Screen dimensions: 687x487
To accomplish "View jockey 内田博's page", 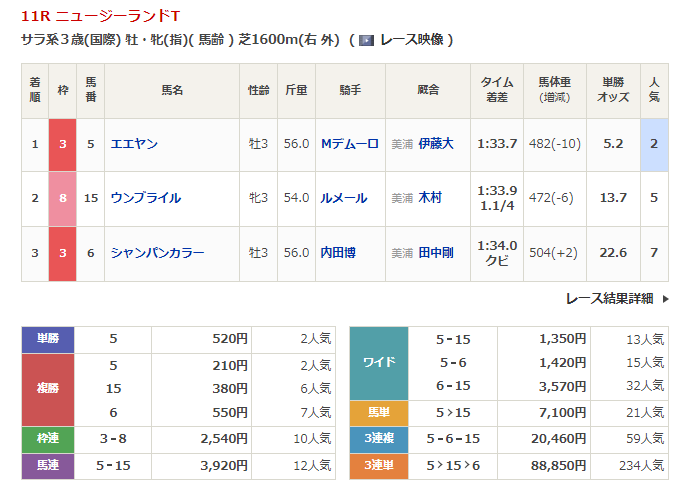I will tap(339, 253).
